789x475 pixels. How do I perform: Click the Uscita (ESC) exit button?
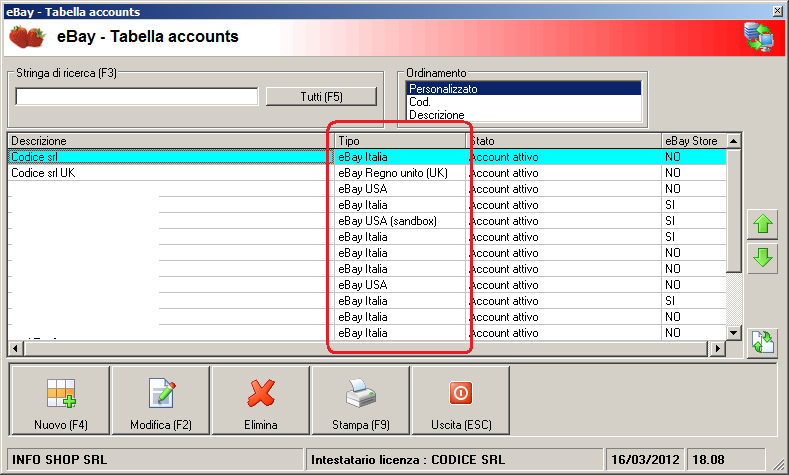click(461, 400)
